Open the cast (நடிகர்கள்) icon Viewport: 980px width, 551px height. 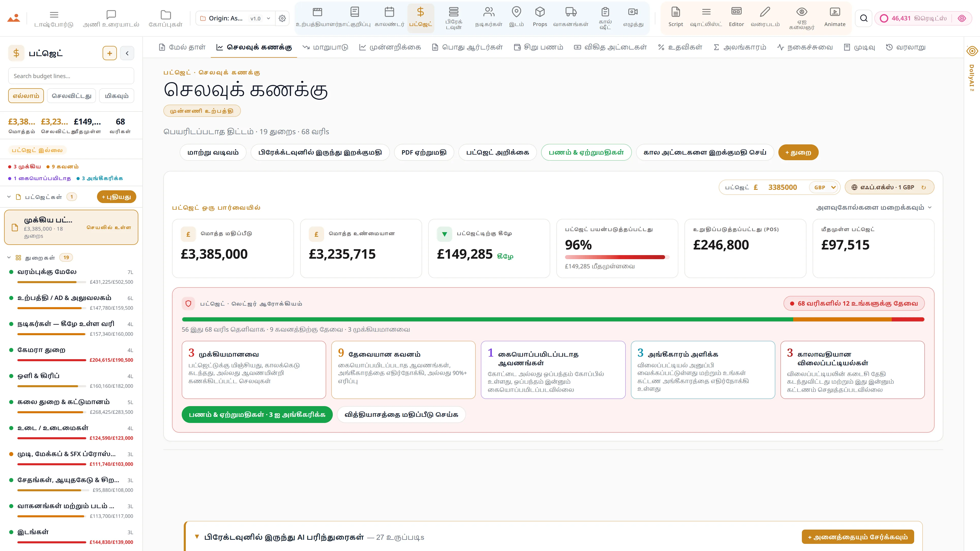click(x=488, y=12)
